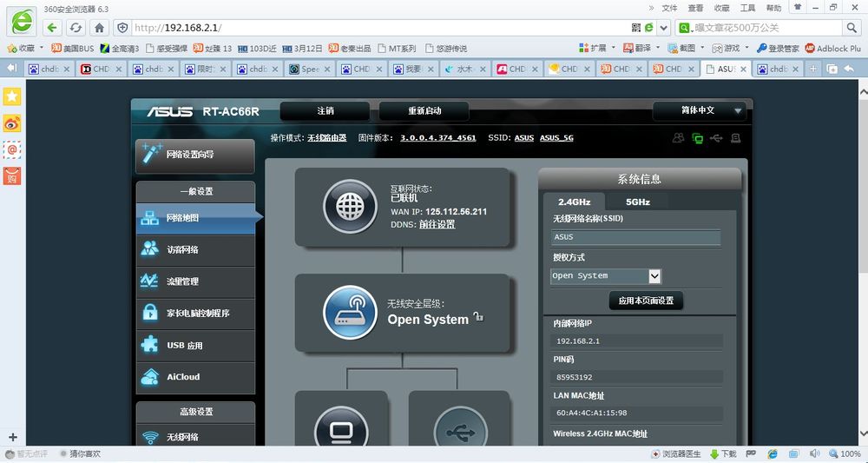This screenshot has height=463, width=868.
Task: Open the Weibo sidebar icon
Action: click(11, 123)
